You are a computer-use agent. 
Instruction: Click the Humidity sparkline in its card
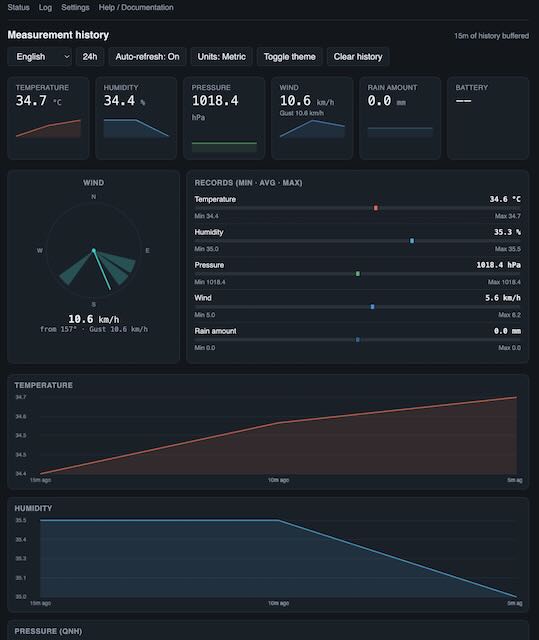[x=136, y=128]
